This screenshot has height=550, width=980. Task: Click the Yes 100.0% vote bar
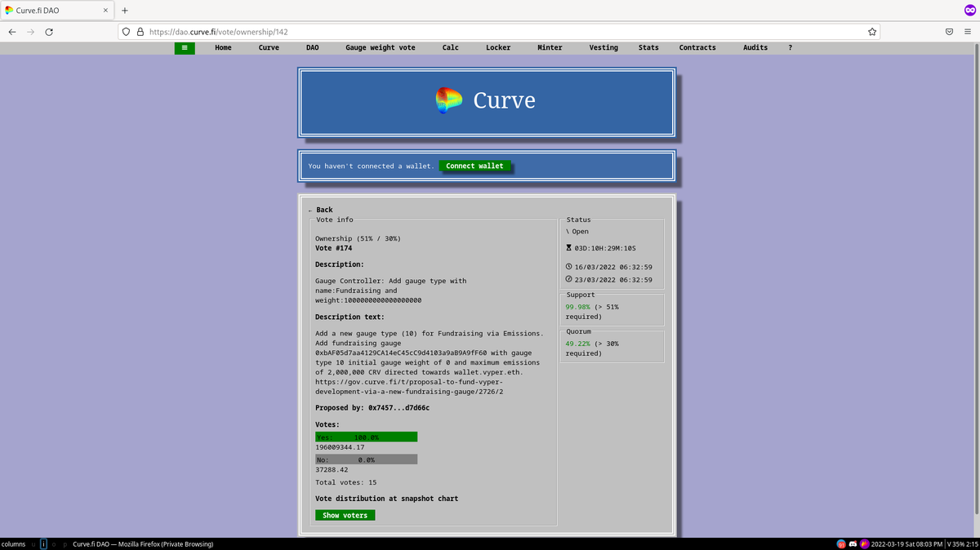[x=366, y=437]
